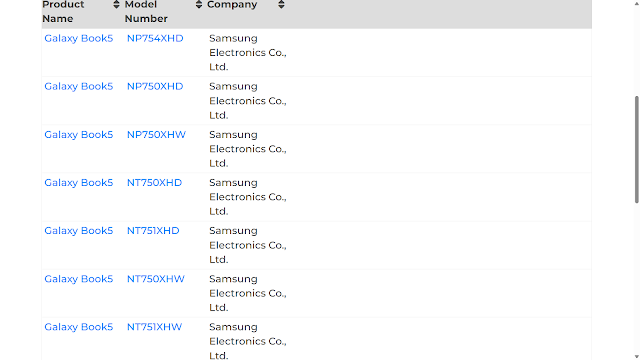Open model NP750XHW link
The width and height of the screenshot is (640, 360).
(x=156, y=135)
